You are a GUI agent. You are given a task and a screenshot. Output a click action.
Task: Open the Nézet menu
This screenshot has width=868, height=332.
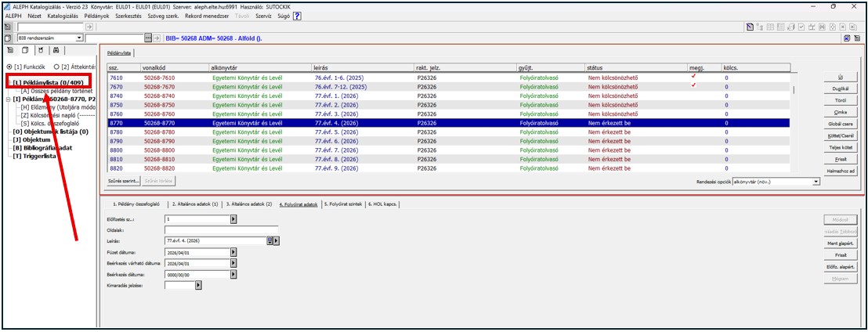tap(34, 16)
